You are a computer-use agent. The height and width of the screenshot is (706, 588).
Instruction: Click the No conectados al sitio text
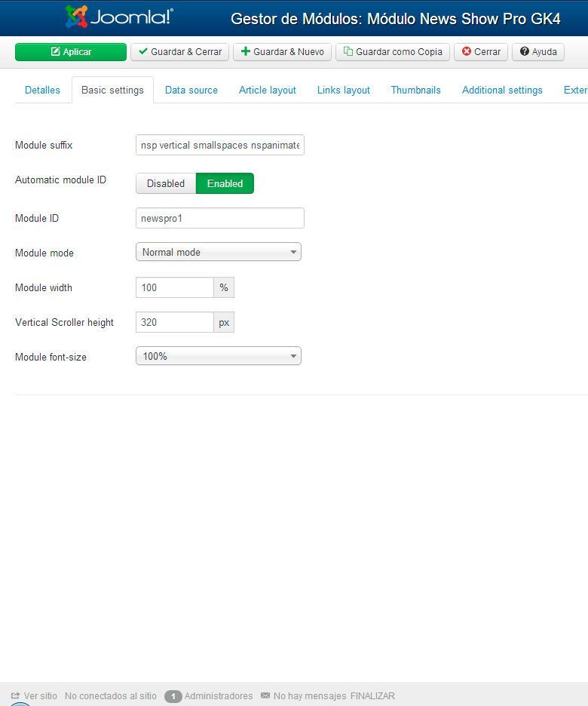pos(111,695)
